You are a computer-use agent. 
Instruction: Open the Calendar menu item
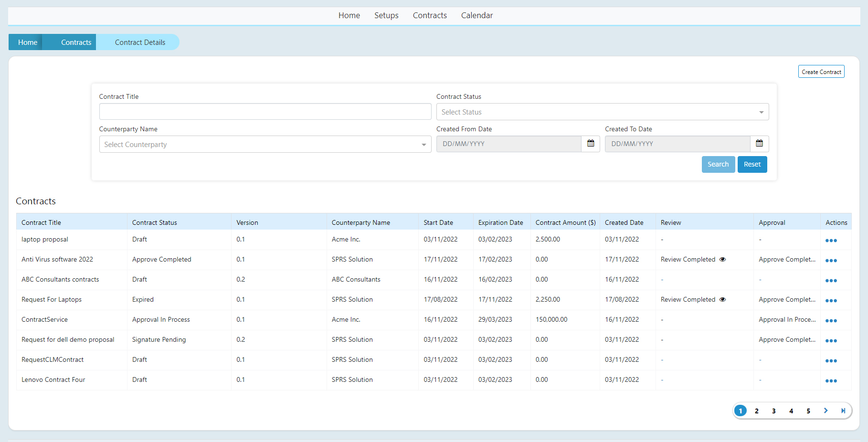tap(476, 15)
